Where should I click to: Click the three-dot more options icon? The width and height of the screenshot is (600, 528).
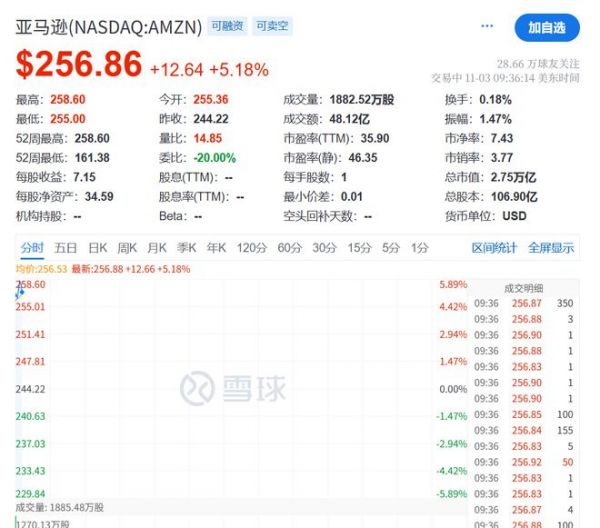tap(487, 26)
